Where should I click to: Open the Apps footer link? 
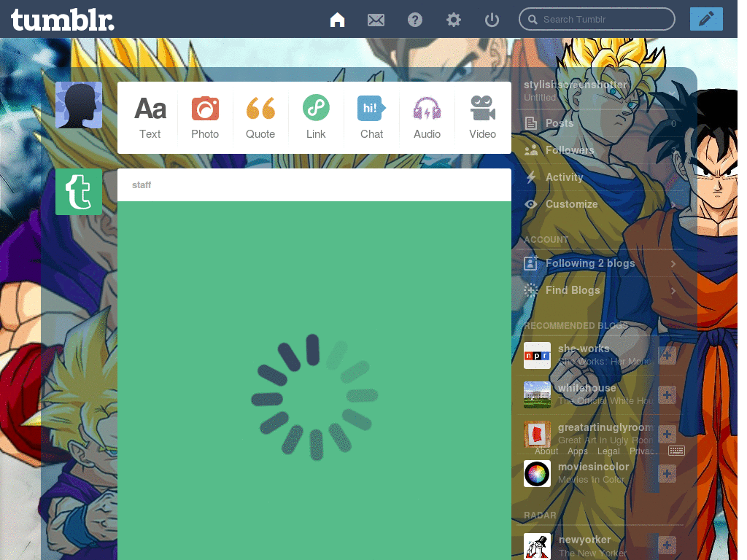click(578, 451)
